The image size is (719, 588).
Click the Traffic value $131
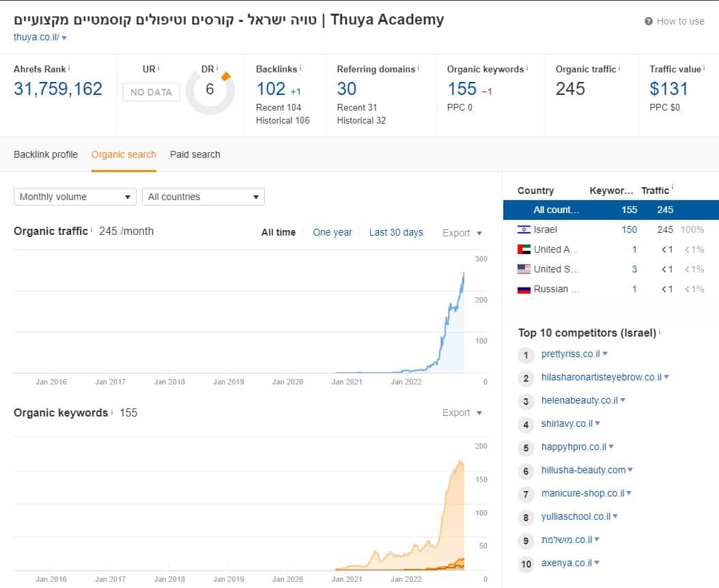pyautogui.click(x=668, y=89)
